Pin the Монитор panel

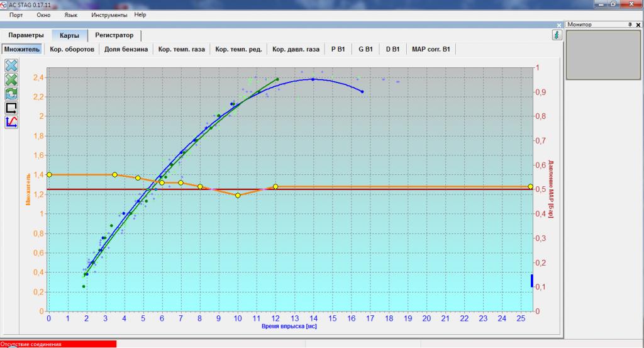tap(630, 25)
